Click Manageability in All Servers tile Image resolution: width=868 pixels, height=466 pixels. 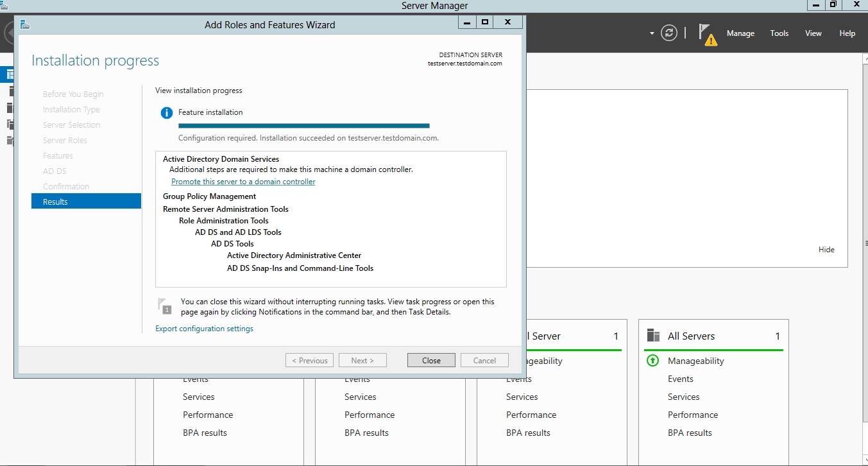tap(695, 361)
